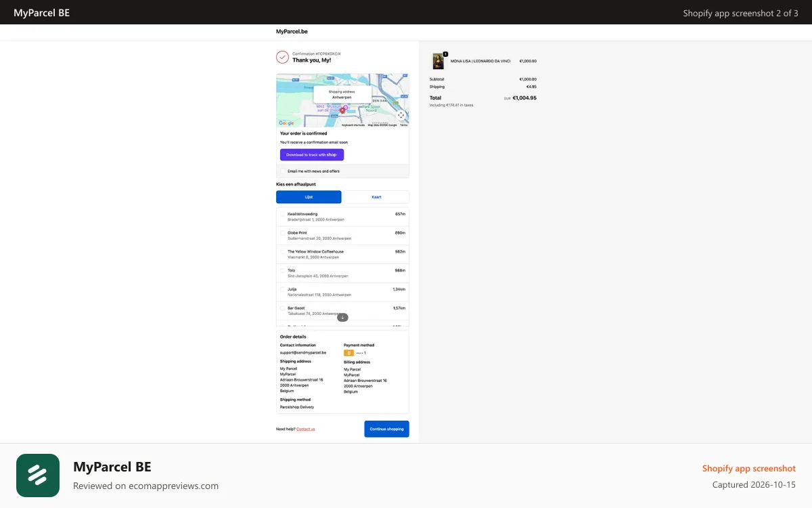Screen dimensions: 812x508
Task: Click the total amount €1,004.95
Action: click(x=524, y=98)
